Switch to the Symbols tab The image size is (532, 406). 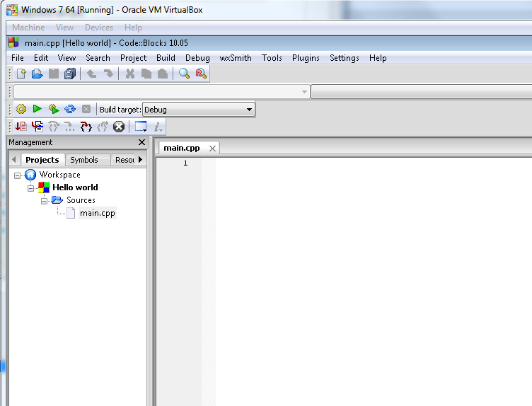coord(84,160)
